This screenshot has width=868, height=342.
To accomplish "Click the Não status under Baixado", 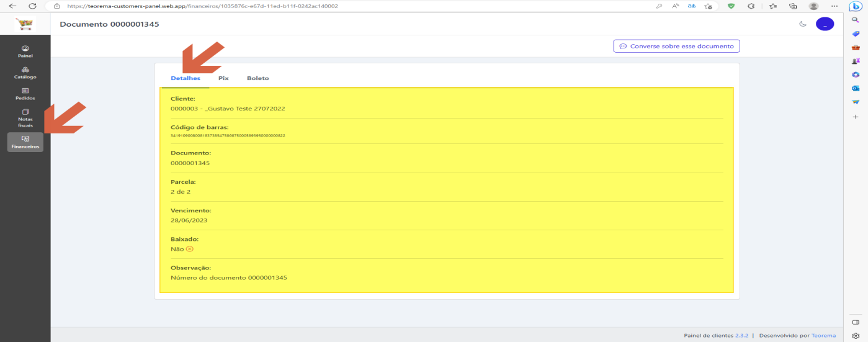I will pyautogui.click(x=177, y=249).
